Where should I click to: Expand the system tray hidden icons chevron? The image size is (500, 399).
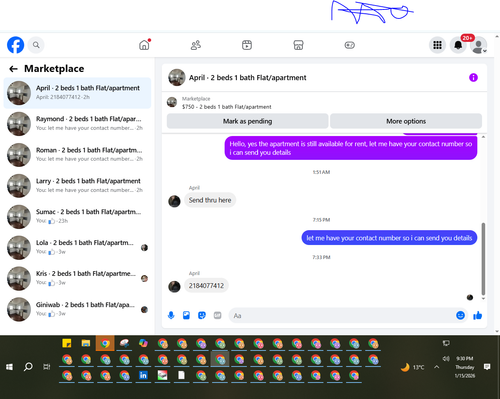(437, 367)
